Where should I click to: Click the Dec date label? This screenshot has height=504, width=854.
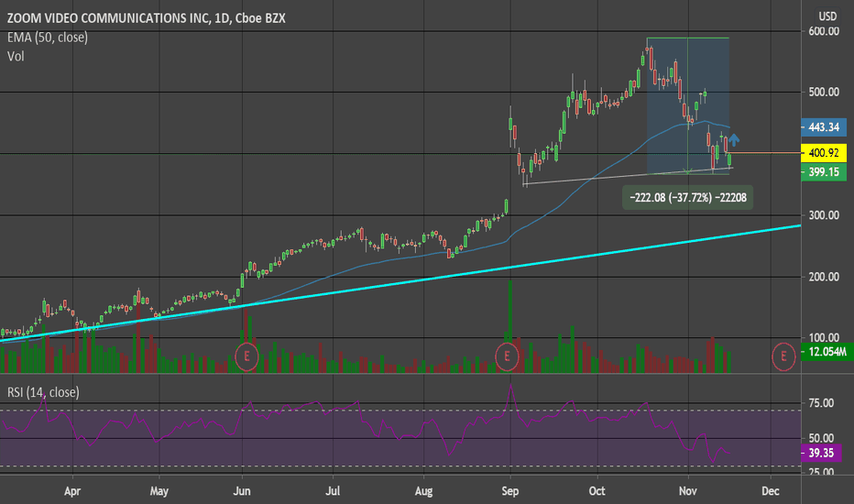pos(771,491)
